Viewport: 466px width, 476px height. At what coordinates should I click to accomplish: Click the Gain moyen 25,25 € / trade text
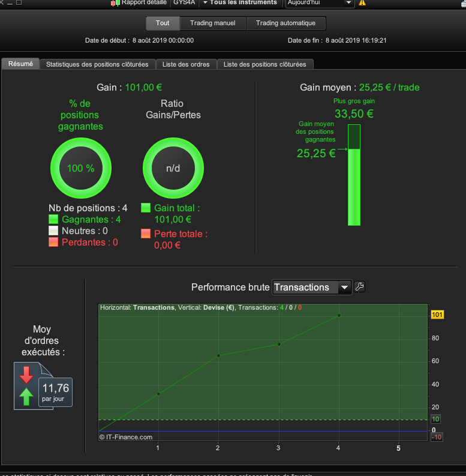pyautogui.click(x=360, y=88)
